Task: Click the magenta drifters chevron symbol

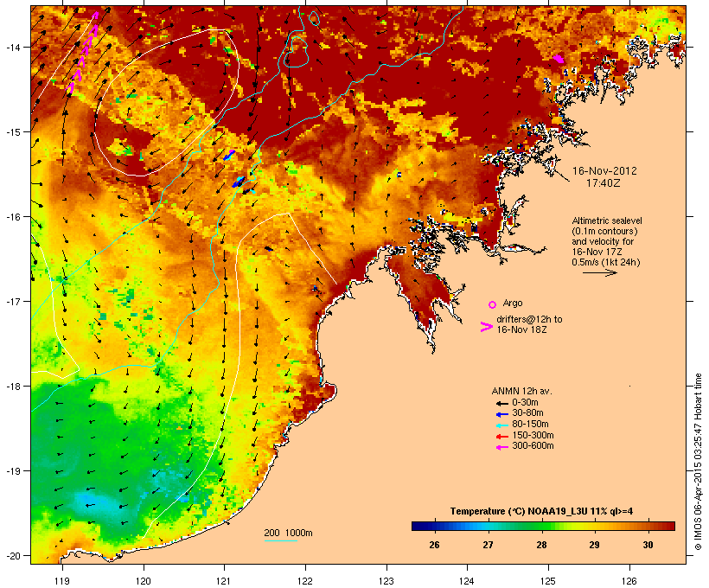Action: coord(486,327)
